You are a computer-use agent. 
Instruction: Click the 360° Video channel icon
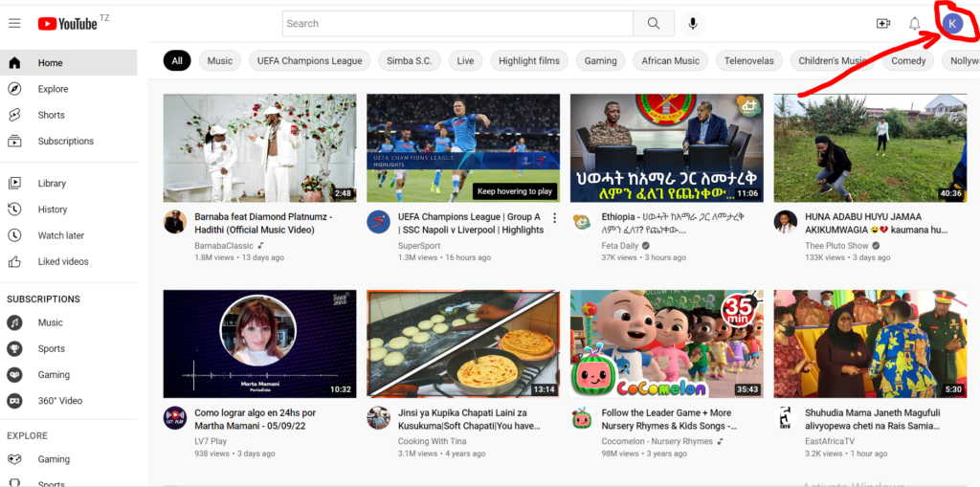pyautogui.click(x=14, y=401)
